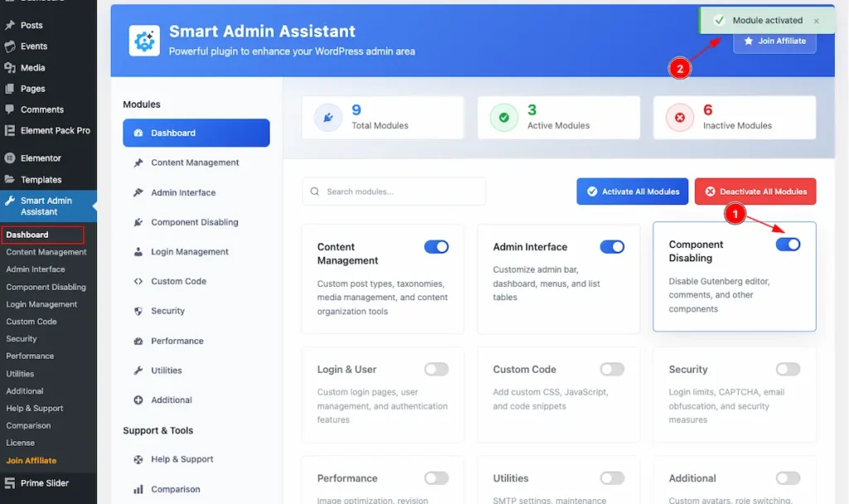Click the Custom Code brackets icon
This screenshot has width=849, height=504.
coord(138,281)
